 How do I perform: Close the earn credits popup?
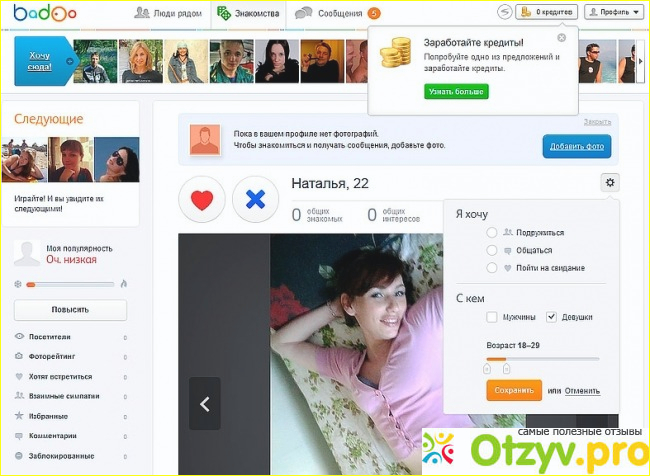[561, 37]
